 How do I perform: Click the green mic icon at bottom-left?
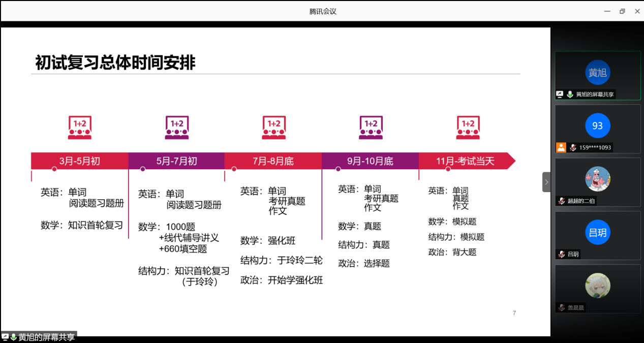pos(13,337)
